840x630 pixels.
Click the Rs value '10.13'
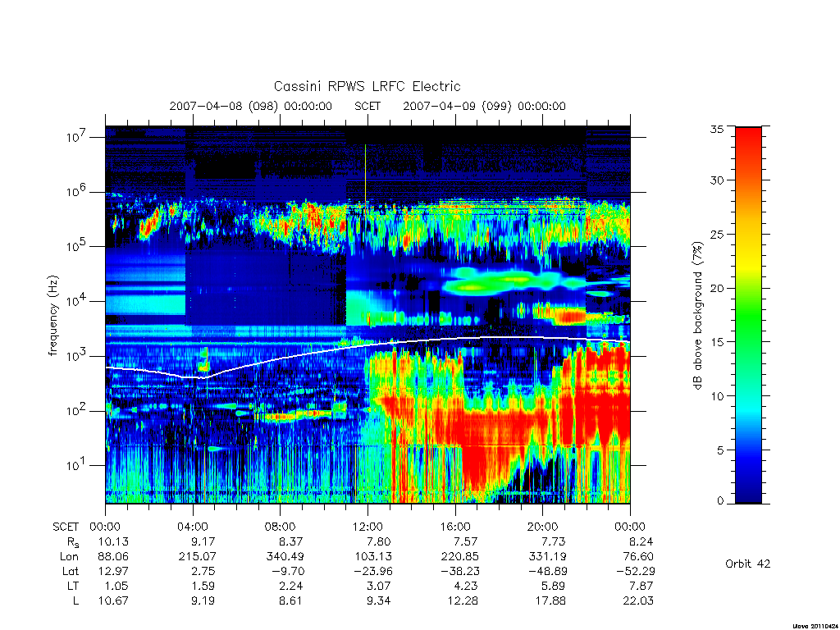coord(113,541)
